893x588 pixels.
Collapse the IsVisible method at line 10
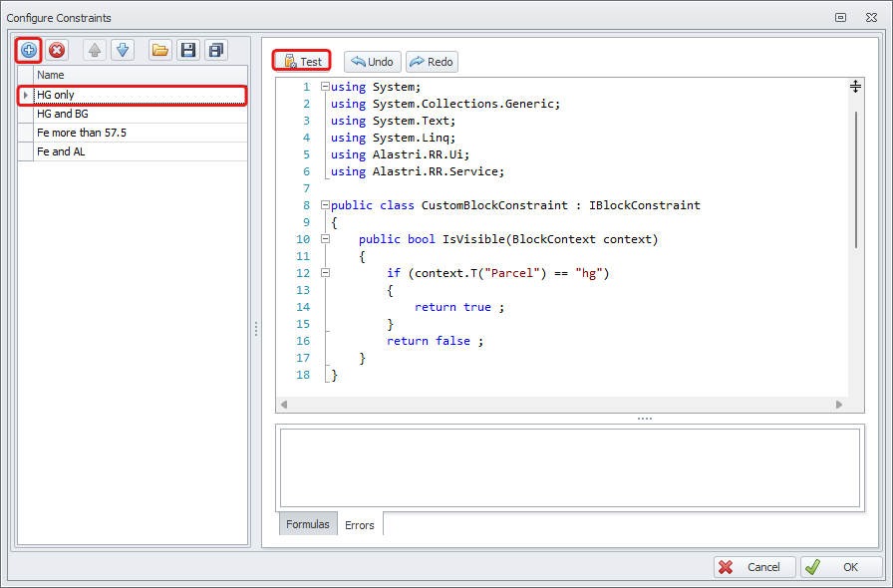tap(325, 239)
